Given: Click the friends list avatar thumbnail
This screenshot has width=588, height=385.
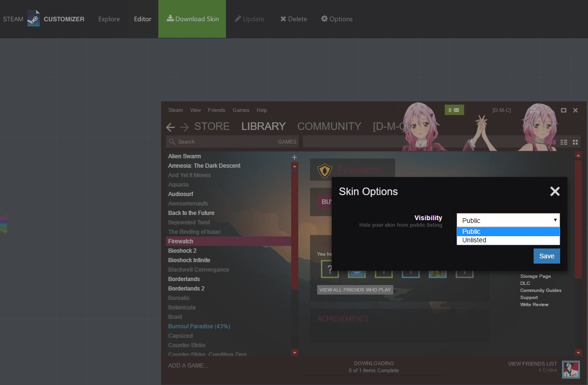Looking at the screenshot, I should (x=571, y=369).
